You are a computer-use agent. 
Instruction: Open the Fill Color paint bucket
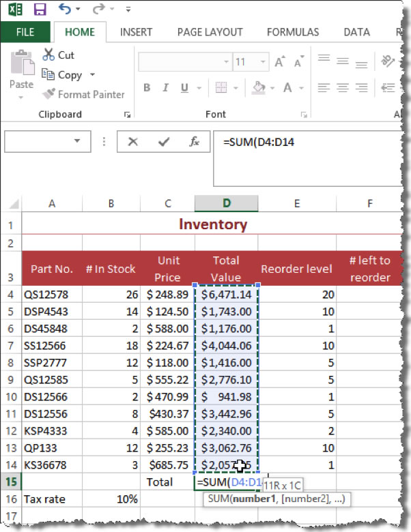tap(259, 88)
